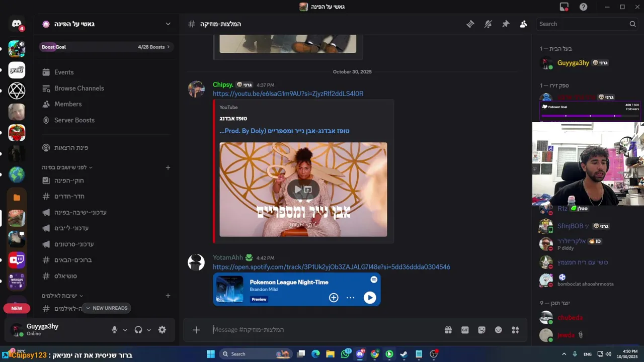Open WhatsApp from the taskbar
644x362 pixels.
point(345,354)
